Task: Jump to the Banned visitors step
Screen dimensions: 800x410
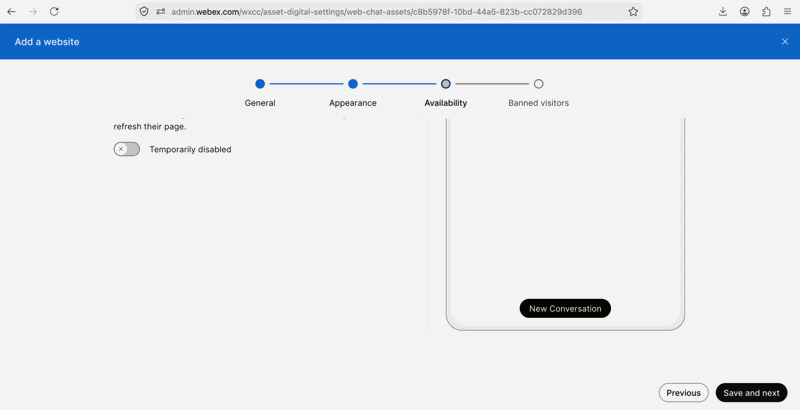Action: [x=538, y=84]
